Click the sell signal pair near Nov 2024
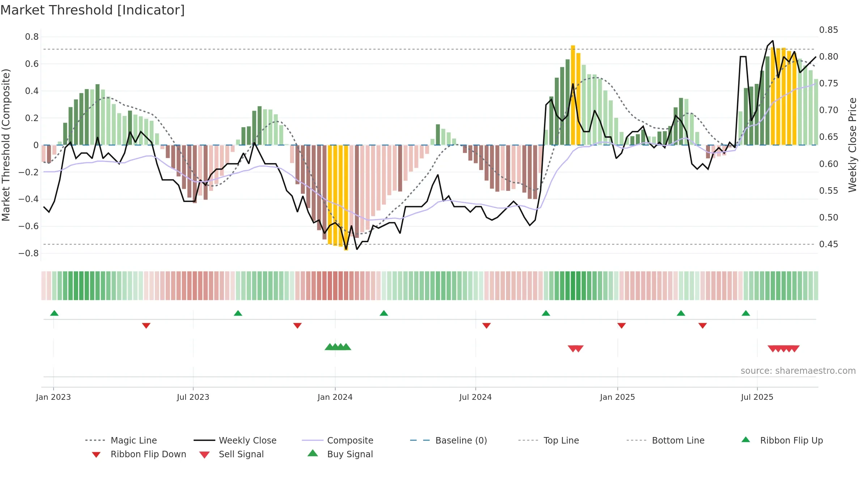868x488 pixels. (x=576, y=349)
